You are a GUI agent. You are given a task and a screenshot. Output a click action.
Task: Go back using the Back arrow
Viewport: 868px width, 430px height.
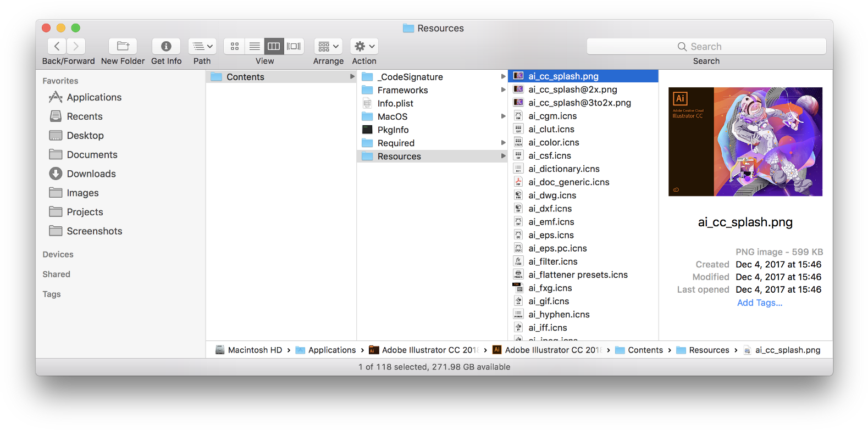[x=57, y=47]
